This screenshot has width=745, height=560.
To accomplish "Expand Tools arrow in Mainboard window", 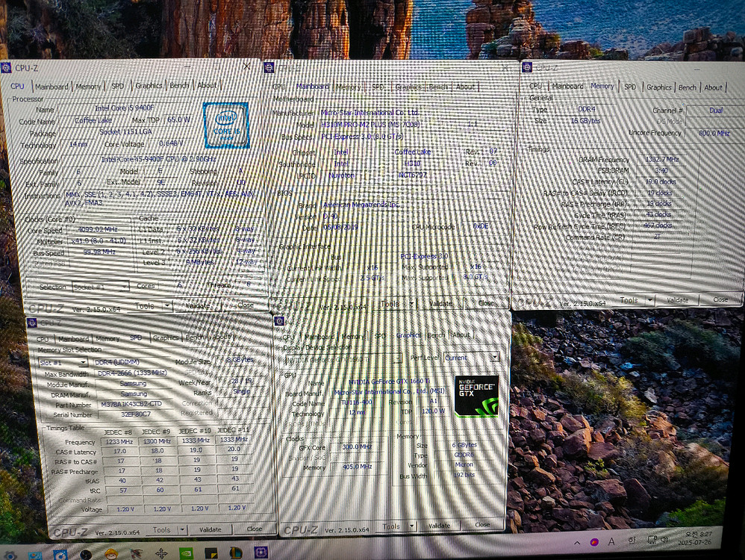I will 411,304.
